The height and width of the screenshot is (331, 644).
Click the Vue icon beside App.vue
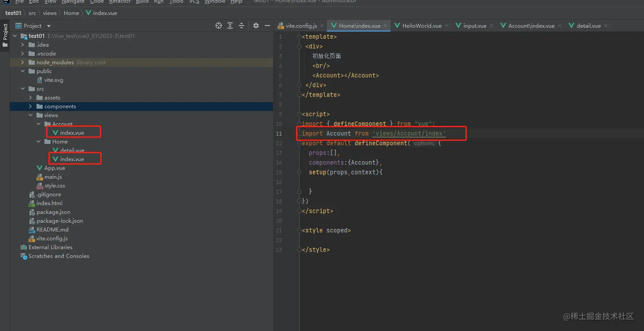[40, 168]
